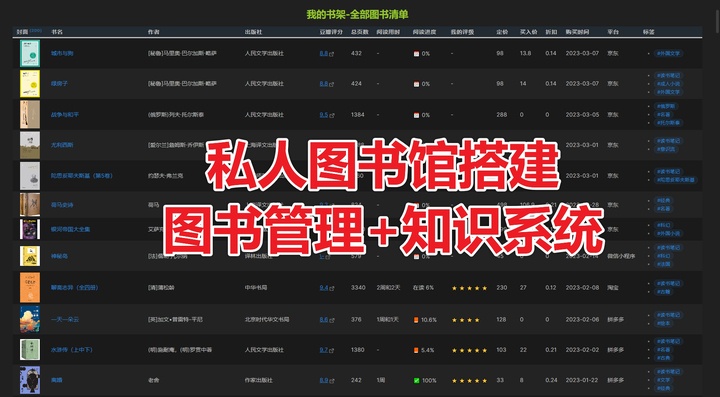Click five-star rating in 离婚 row
The height and width of the screenshot is (397, 720).
[x=469, y=380]
